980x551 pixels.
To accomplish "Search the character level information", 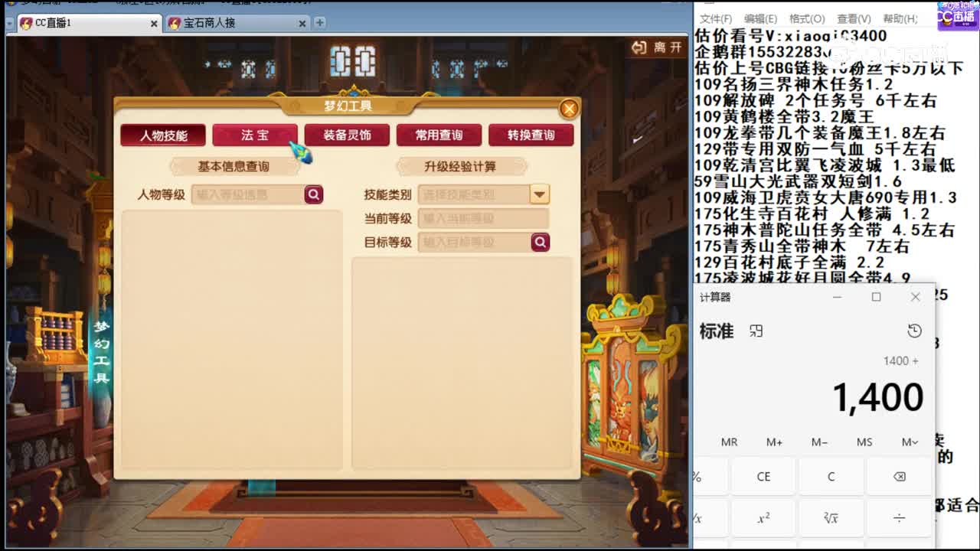I will 314,194.
